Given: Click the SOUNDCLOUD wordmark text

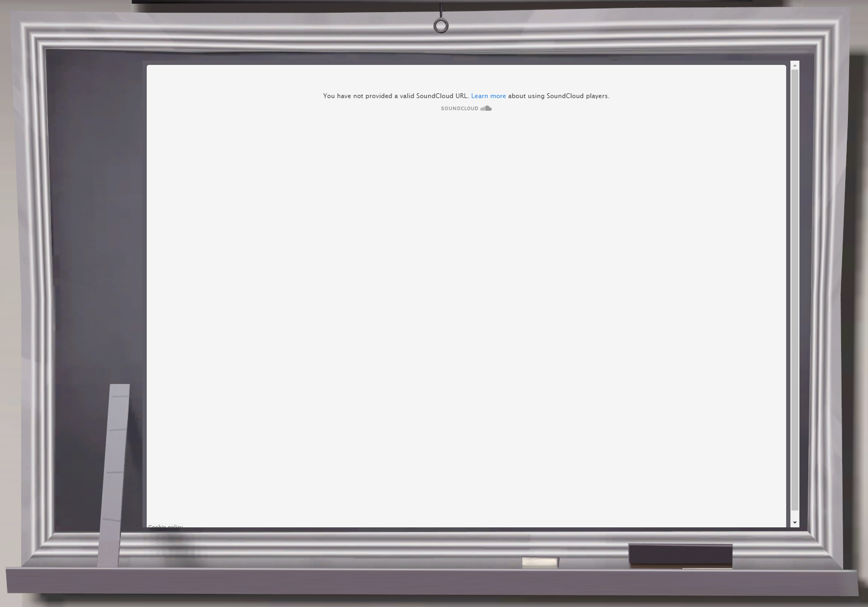Looking at the screenshot, I should click(459, 109).
